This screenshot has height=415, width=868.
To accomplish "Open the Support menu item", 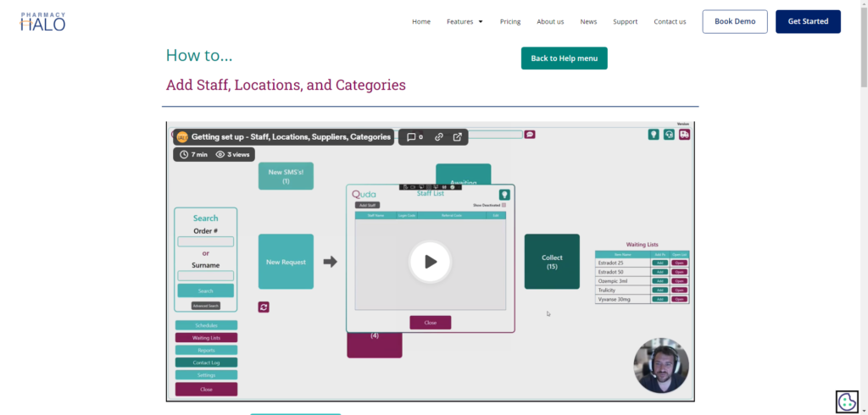I will [x=626, y=22].
